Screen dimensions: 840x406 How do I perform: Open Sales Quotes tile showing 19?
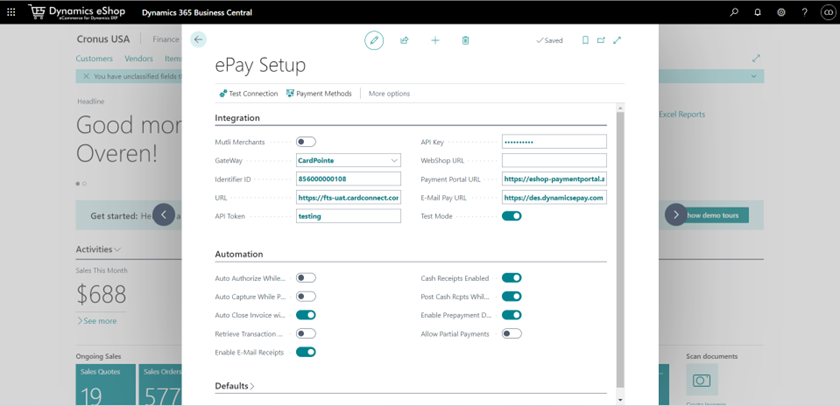click(106, 385)
